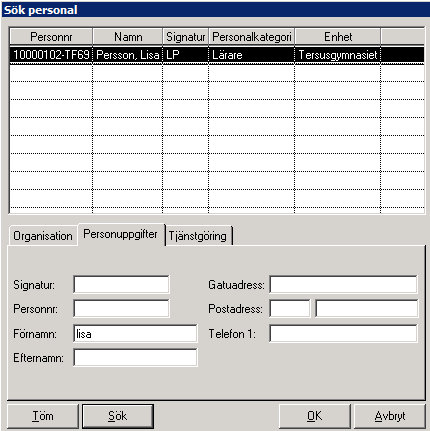430x431 pixels.
Task: Click the Enhet column header
Action: pyautogui.click(x=338, y=37)
